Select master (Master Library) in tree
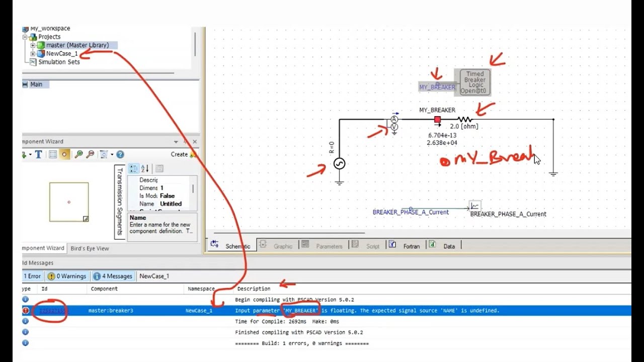Screen dimensions: 644x362 point(77,45)
